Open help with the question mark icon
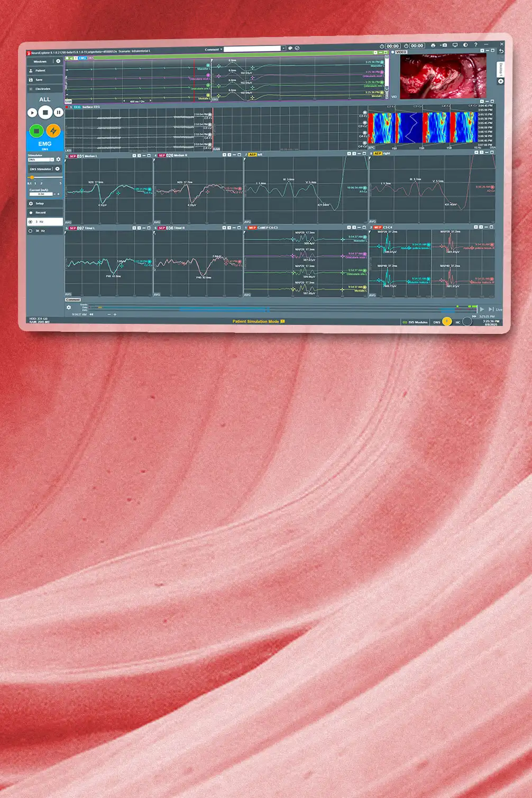The image size is (532, 798). click(476, 44)
